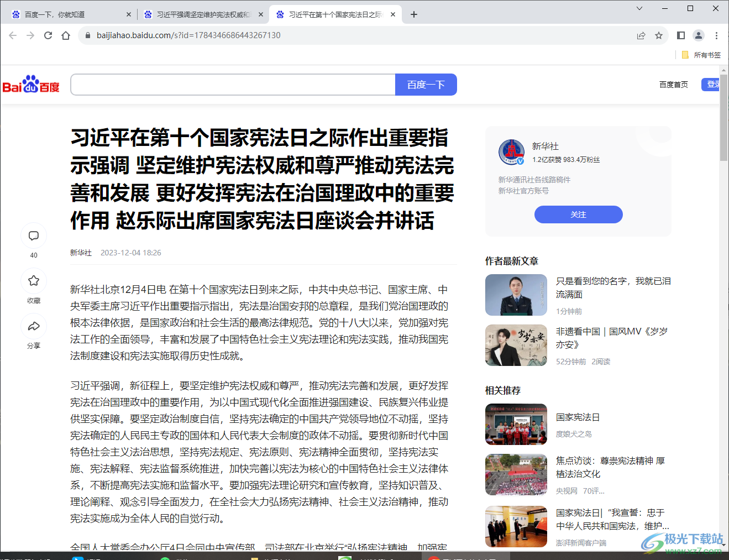The image size is (729, 560).
Task: Open article 国家宪法日 | "我宣誓：忠于中华人民共和国宪法
Action: click(x=612, y=519)
